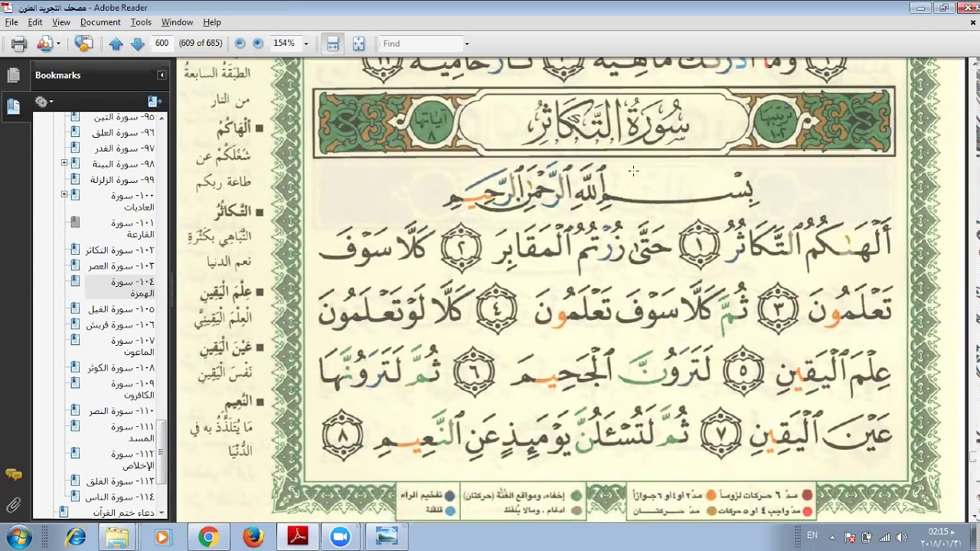Toggle the Bookmarks panel icon in sidebar

tap(13, 106)
